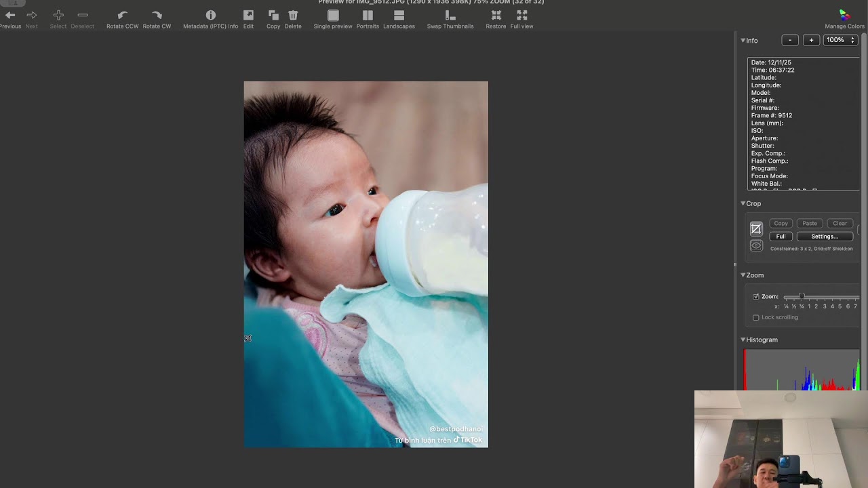Increase info text size with plus button

811,40
